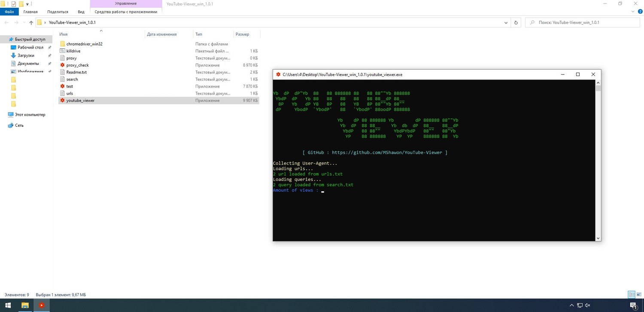Click the This PC computer icon
Image resolution: width=644 pixels, height=312 pixels.
(11, 115)
